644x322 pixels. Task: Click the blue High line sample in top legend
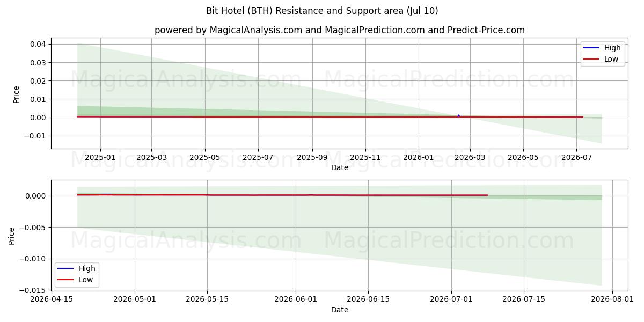tap(591, 48)
